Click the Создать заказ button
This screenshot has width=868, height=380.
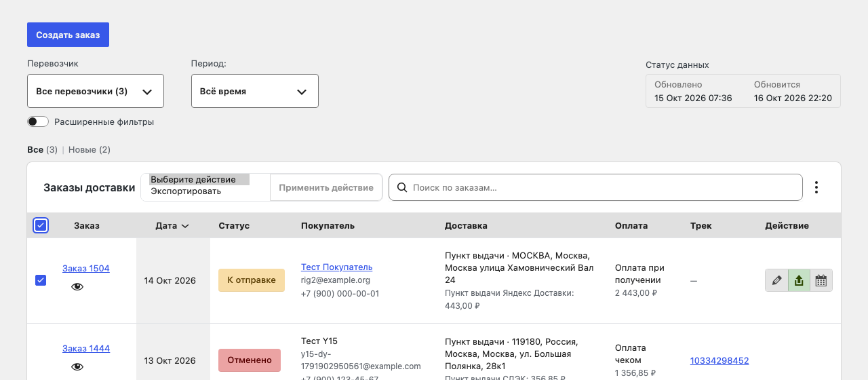pyautogui.click(x=68, y=35)
